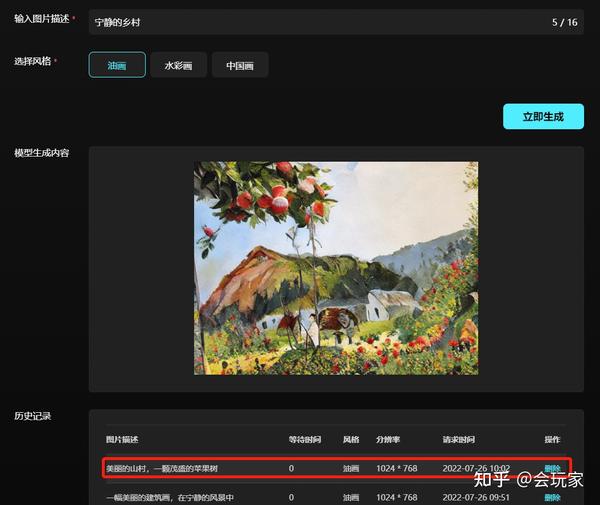Click the 5 / 16 character counter
Viewport: 600px width, 505px height.
click(x=565, y=22)
